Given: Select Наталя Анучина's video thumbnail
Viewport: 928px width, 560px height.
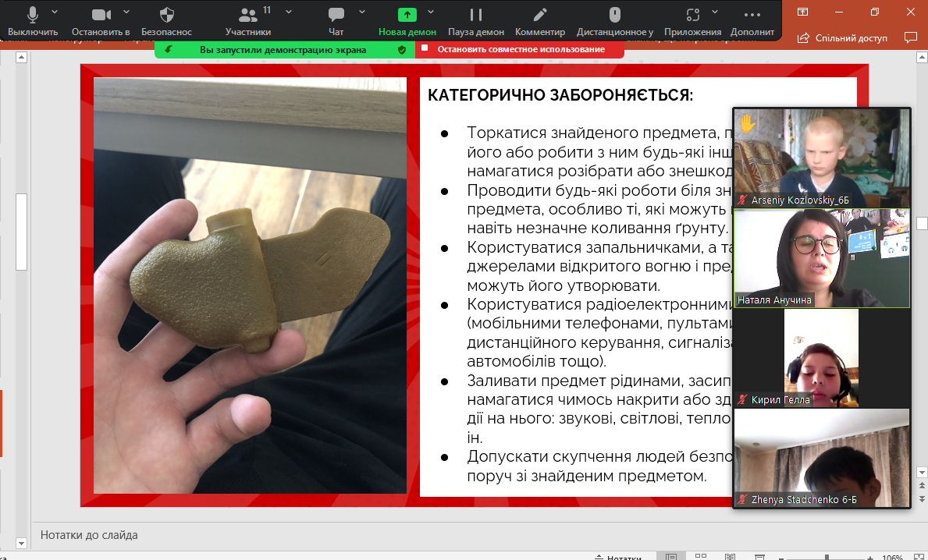Looking at the screenshot, I should pos(822,258).
